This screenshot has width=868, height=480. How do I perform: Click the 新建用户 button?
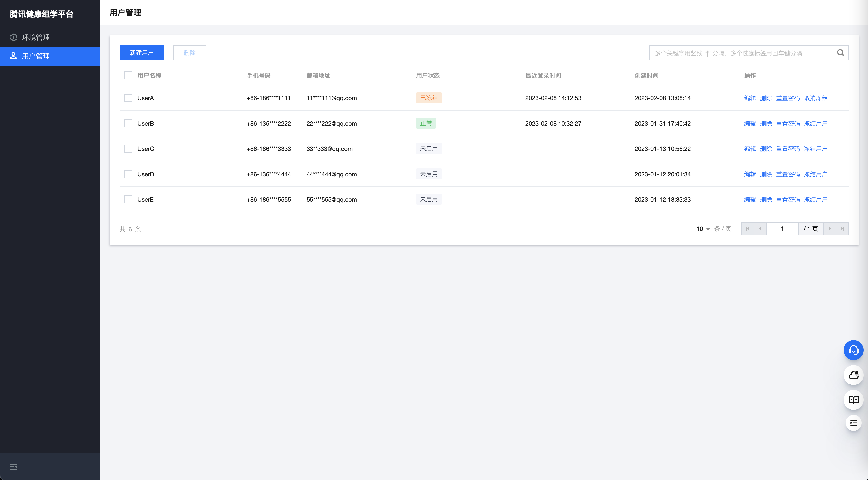(x=141, y=53)
